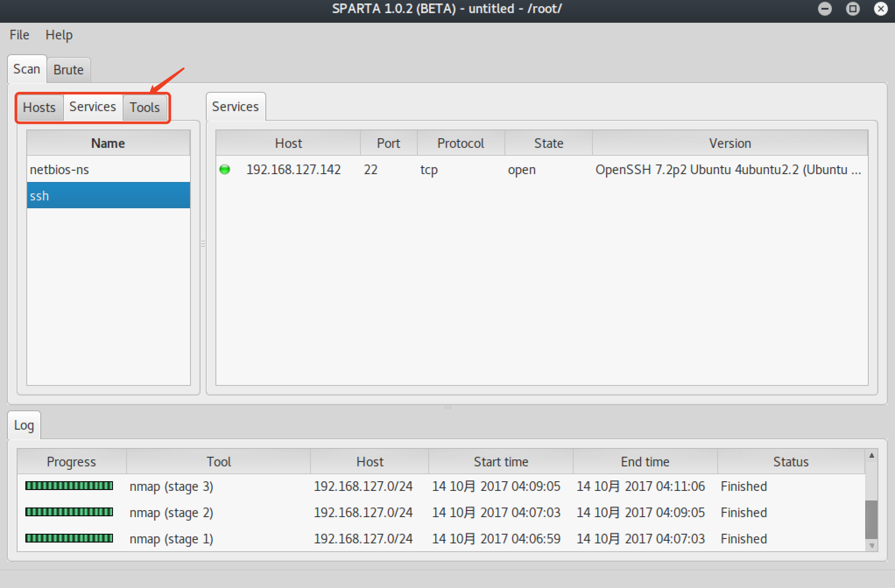Maximize the SPARTA window
895x588 pixels.
pos(853,9)
